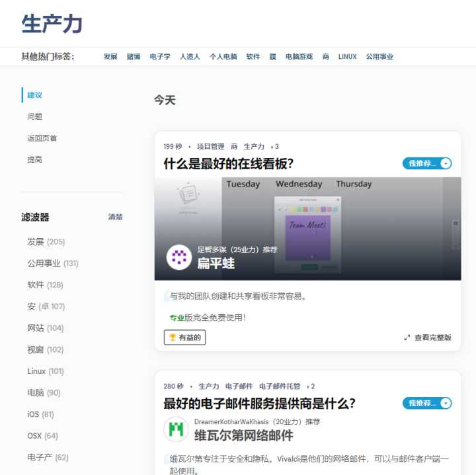Filter by 发展 (205)

click(46, 241)
